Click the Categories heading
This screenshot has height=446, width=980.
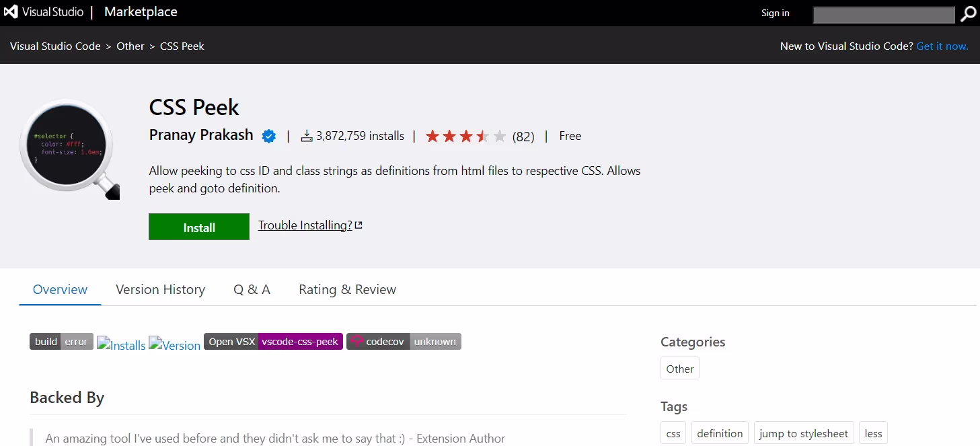click(693, 342)
